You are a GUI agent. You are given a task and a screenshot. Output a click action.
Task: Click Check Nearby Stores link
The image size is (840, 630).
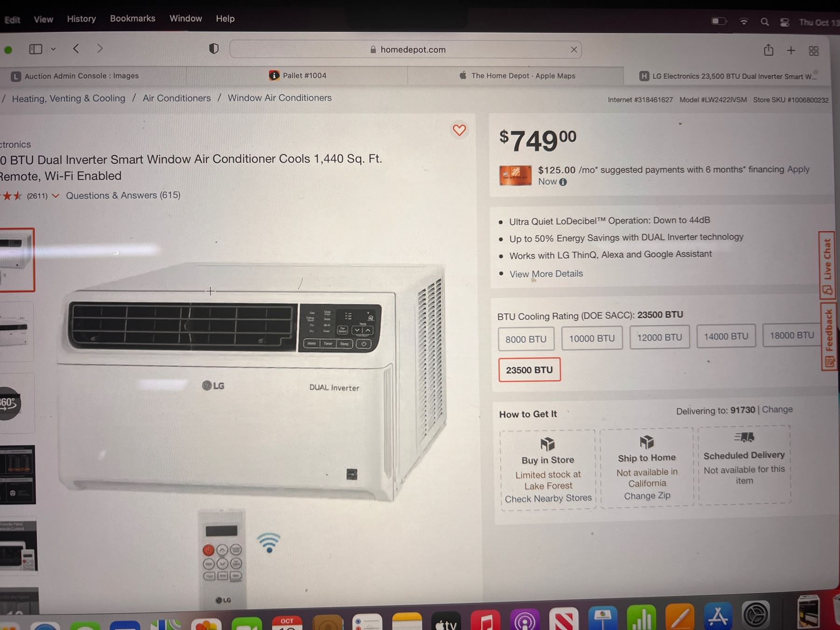coord(548,498)
